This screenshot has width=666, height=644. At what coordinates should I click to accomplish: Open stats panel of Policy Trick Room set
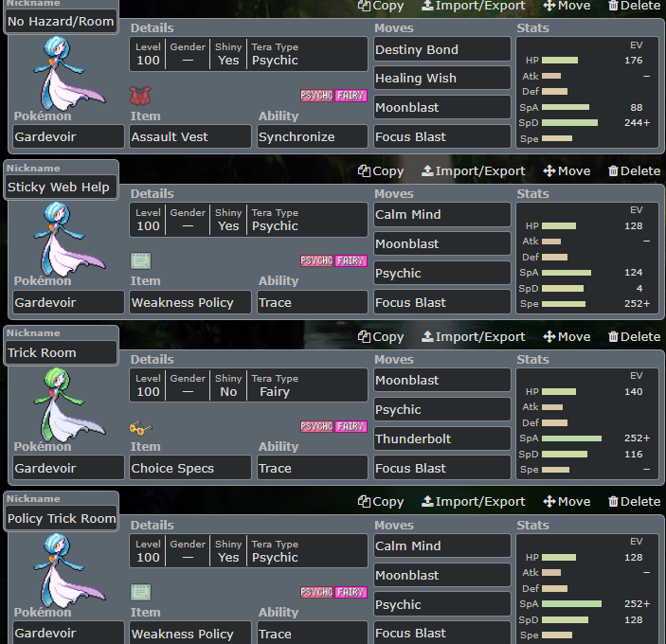tap(587, 589)
